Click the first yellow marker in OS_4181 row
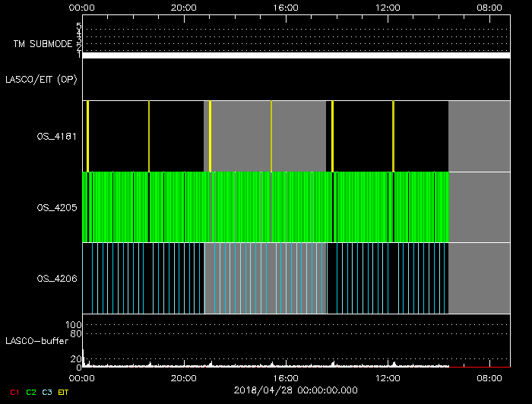 click(x=88, y=136)
